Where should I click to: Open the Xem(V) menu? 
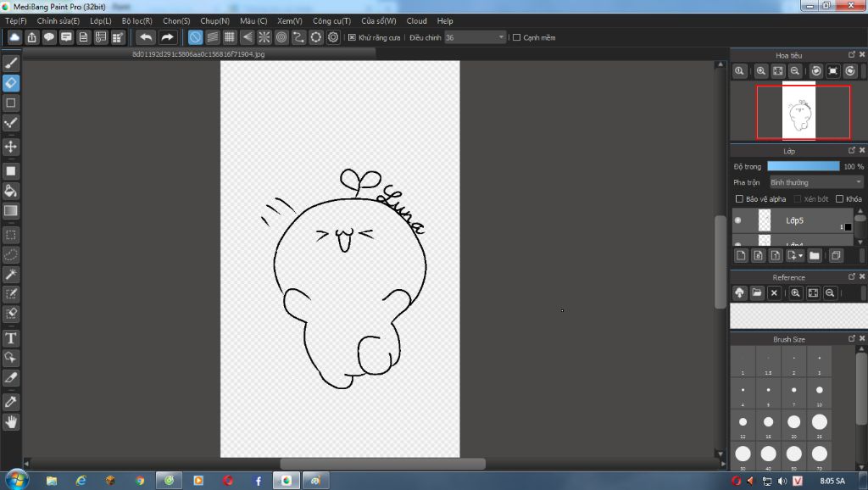click(290, 21)
